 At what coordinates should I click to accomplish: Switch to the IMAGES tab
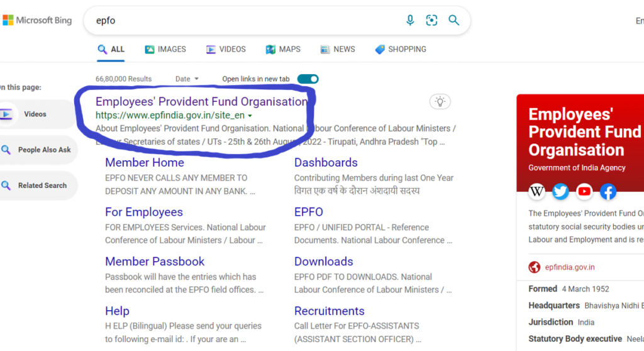click(x=165, y=49)
